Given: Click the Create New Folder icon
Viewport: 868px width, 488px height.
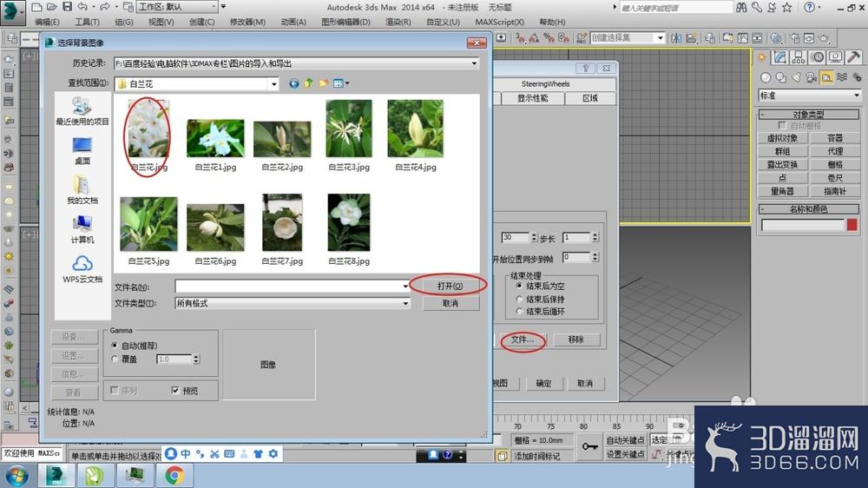Looking at the screenshot, I should click(x=323, y=83).
